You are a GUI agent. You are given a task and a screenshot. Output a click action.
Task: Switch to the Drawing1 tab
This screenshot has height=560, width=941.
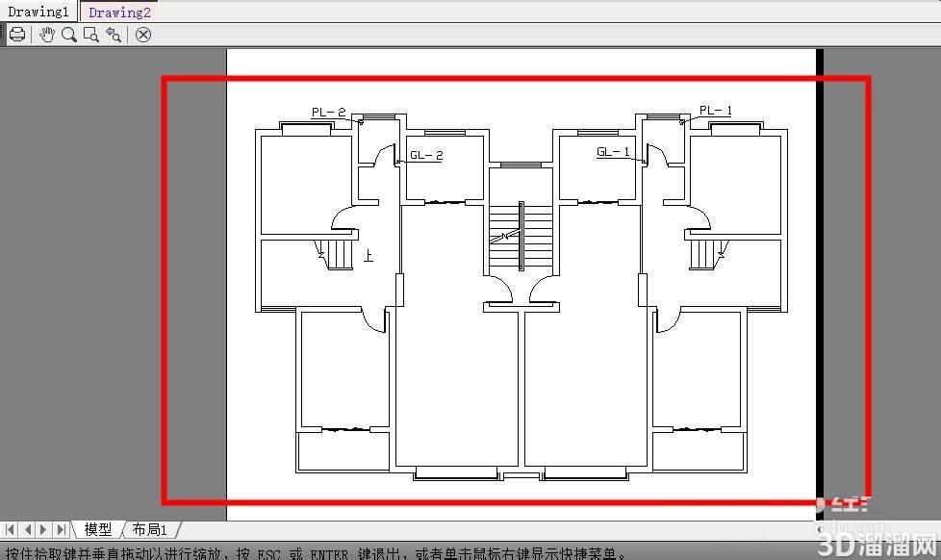pyautogui.click(x=38, y=12)
